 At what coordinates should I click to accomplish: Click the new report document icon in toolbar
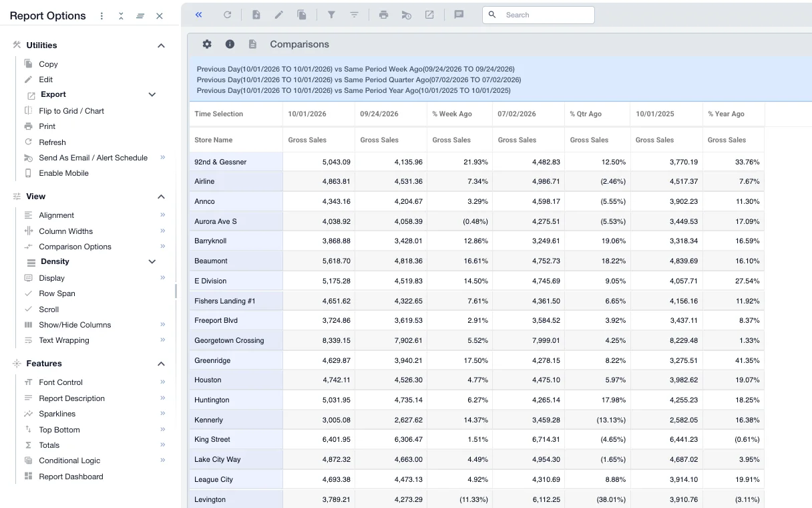point(256,15)
